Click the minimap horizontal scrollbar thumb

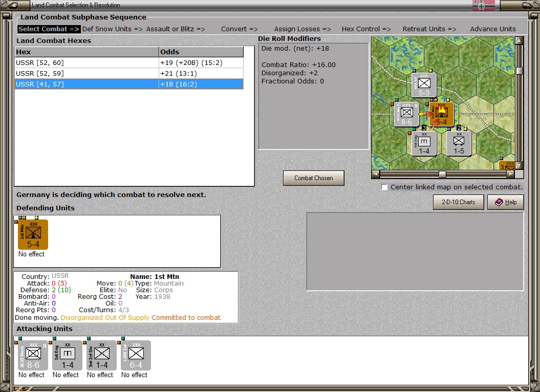[x=442, y=174]
